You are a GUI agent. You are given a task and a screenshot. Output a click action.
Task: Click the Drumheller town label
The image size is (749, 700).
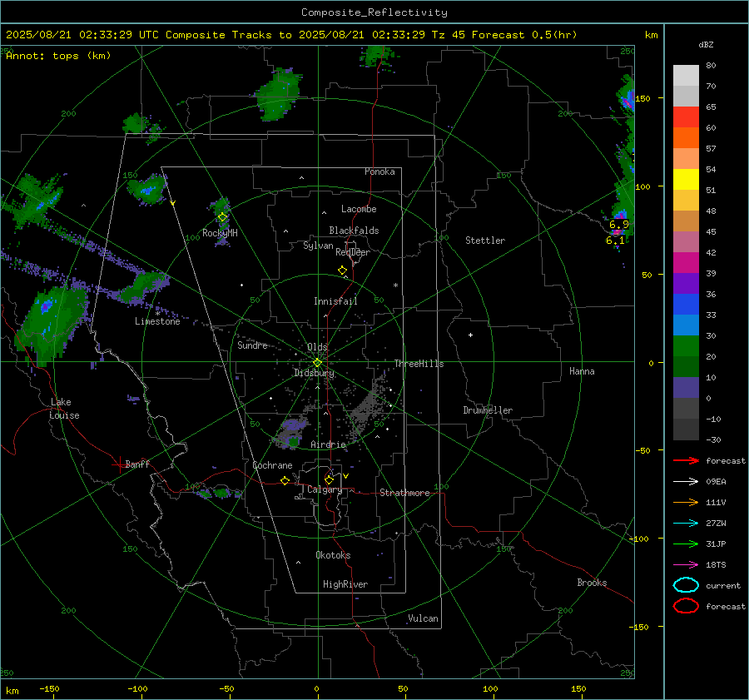pyautogui.click(x=488, y=410)
